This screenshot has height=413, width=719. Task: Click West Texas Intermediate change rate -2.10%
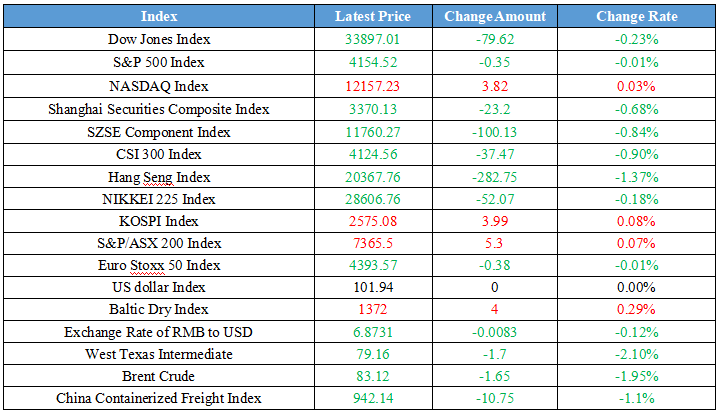click(x=637, y=354)
